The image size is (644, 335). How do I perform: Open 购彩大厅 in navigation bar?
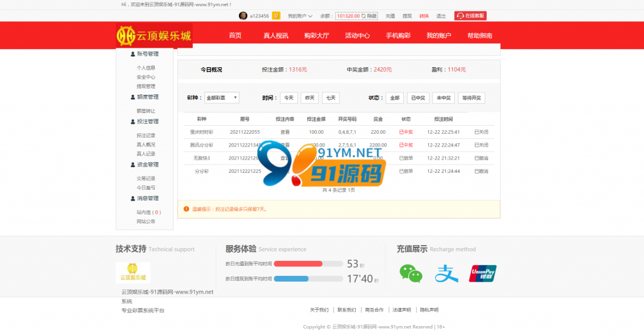click(316, 36)
